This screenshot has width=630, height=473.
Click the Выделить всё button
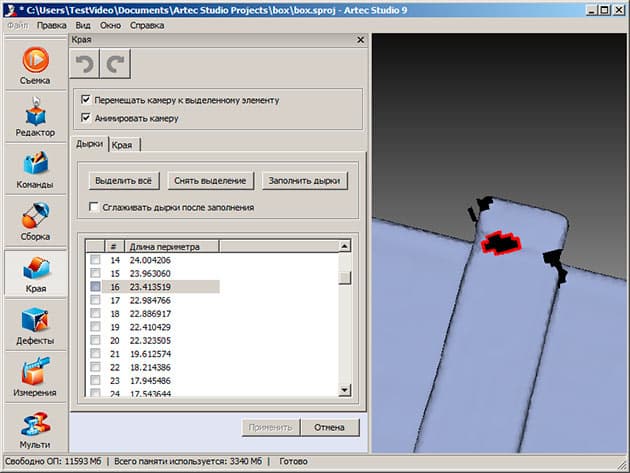tap(124, 181)
